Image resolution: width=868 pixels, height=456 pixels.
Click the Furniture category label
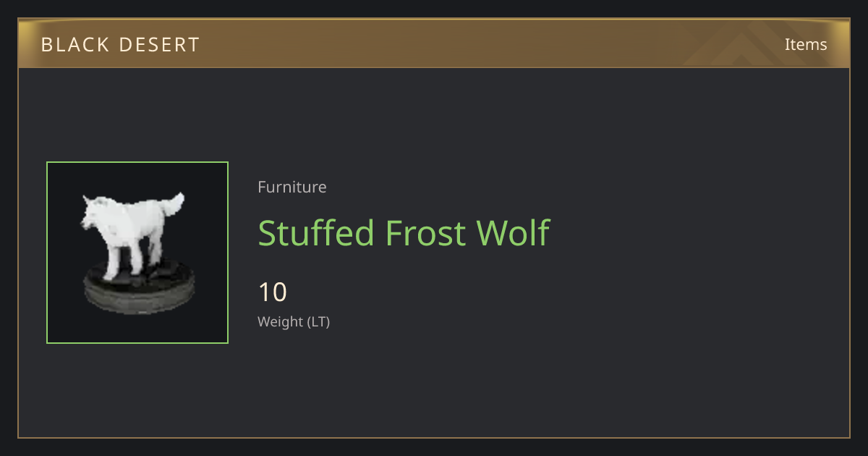click(x=292, y=187)
